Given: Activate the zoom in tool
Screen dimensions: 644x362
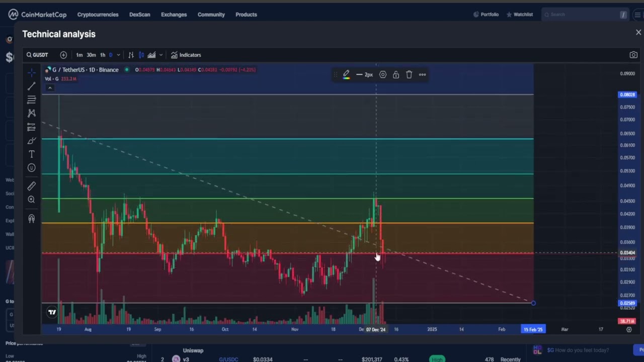Looking at the screenshot, I should [31, 200].
